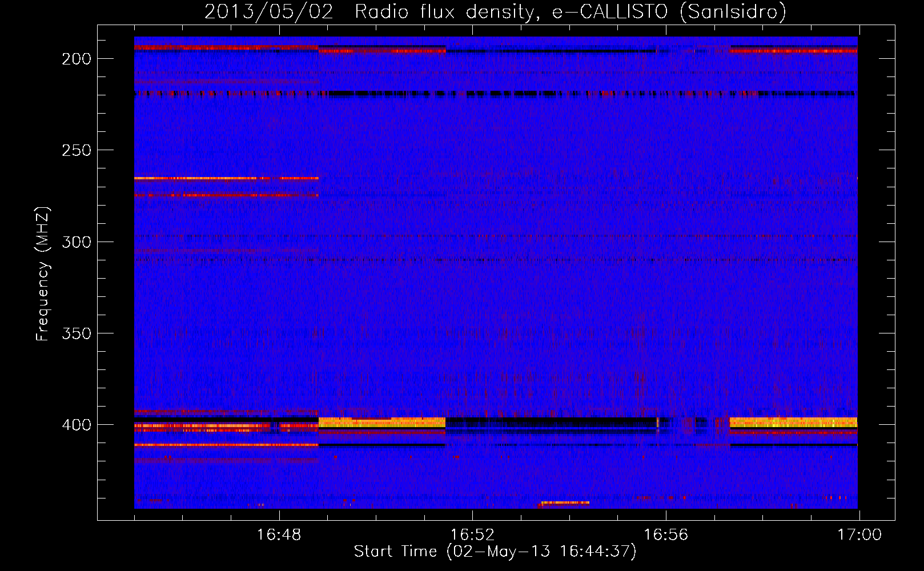Click the 200 frequency tick label
This screenshot has height=571, width=924.
pyautogui.click(x=77, y=59)
